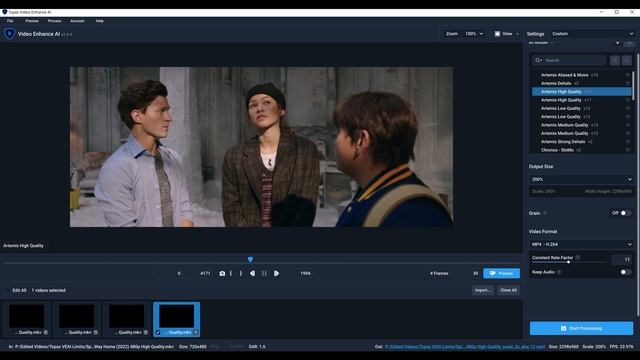
Task: Select the first video thumbnail
Action: click(27, 316)
